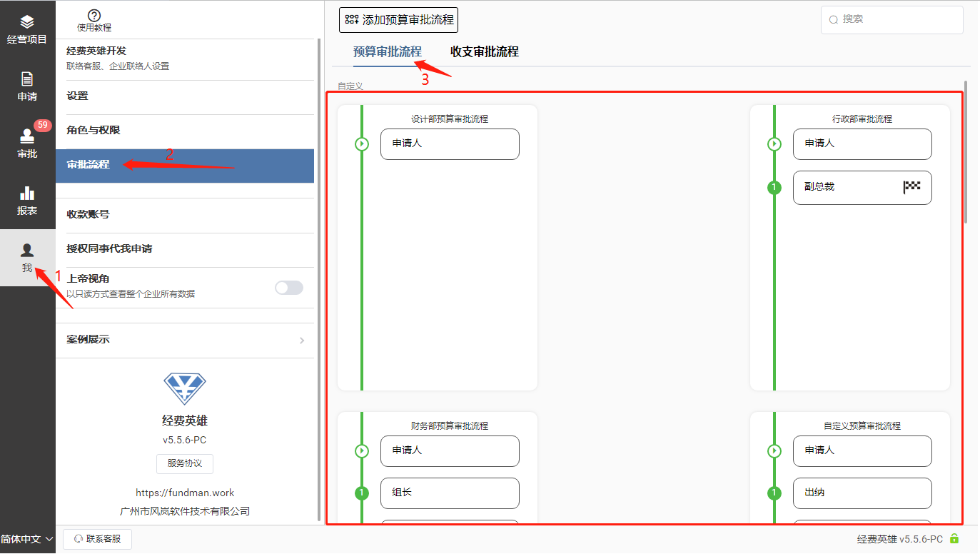
Task: Click the start node icon in 自定义预算审批流程
Action: pyautogui.click(x=774, y=451)
